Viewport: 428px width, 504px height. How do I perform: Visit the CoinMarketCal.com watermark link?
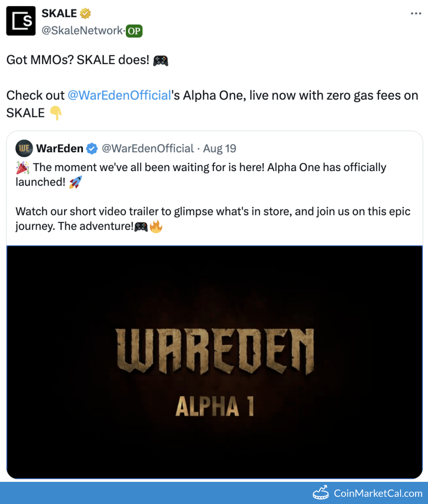[368, 493]
